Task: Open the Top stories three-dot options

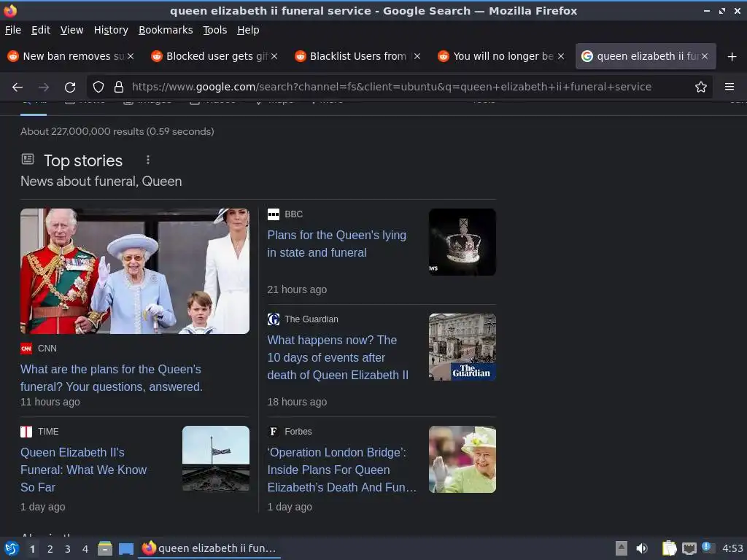Action: pyautogui.click(x=148, y=160)
